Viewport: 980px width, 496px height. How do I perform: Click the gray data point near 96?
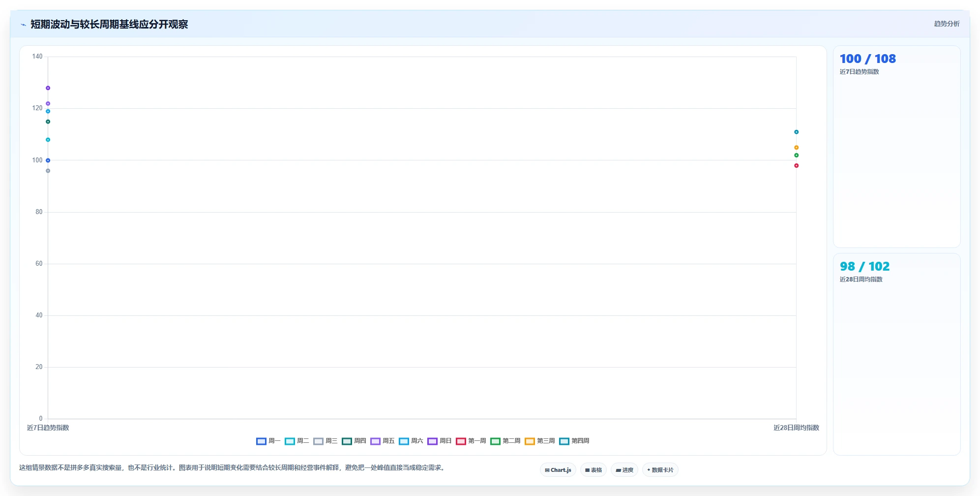point(48,171)
